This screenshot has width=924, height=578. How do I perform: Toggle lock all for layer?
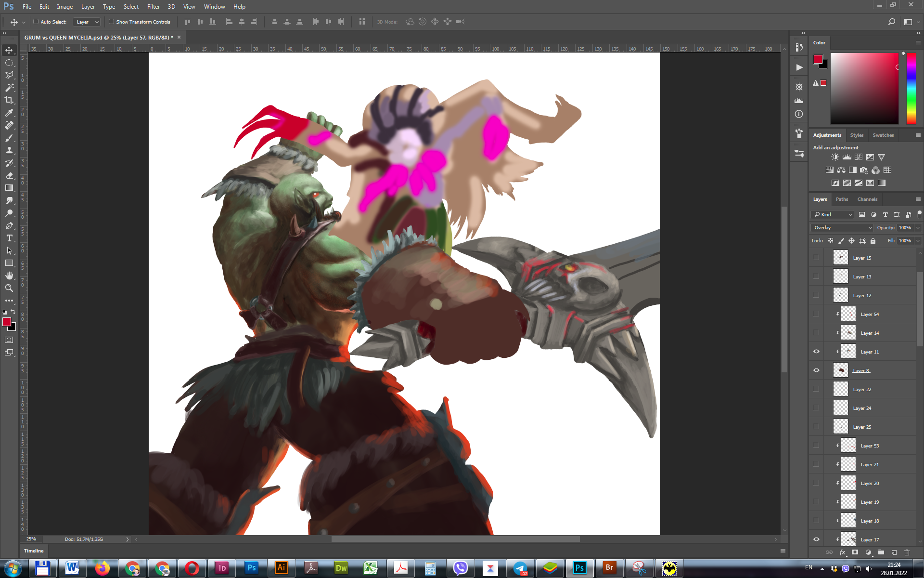coord(873,241)
